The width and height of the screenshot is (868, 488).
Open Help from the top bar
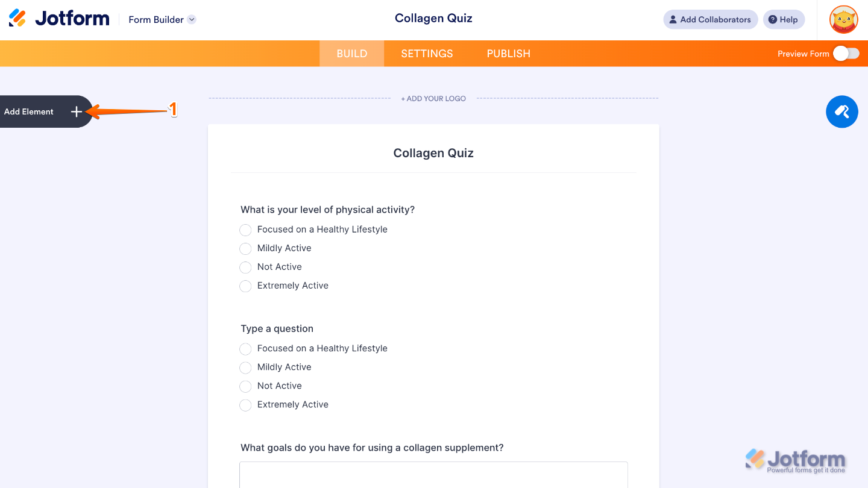784,19
